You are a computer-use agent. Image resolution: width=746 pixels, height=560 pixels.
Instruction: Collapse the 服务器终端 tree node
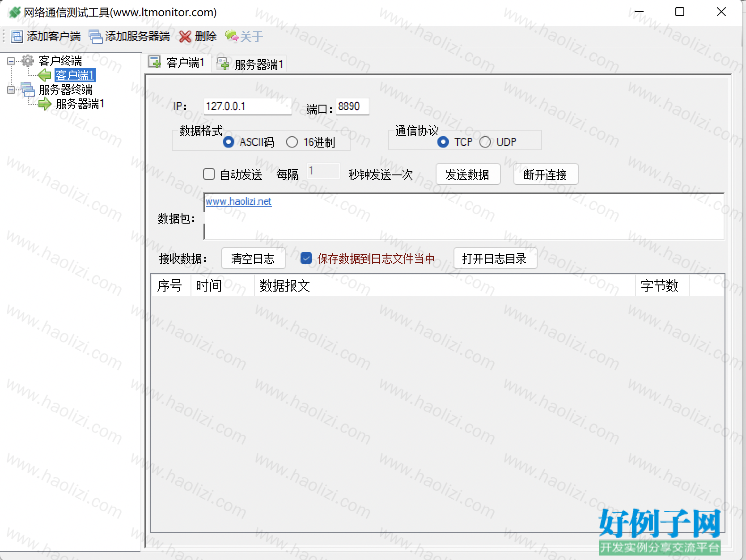pyautogui.click(x=11, y=90)
